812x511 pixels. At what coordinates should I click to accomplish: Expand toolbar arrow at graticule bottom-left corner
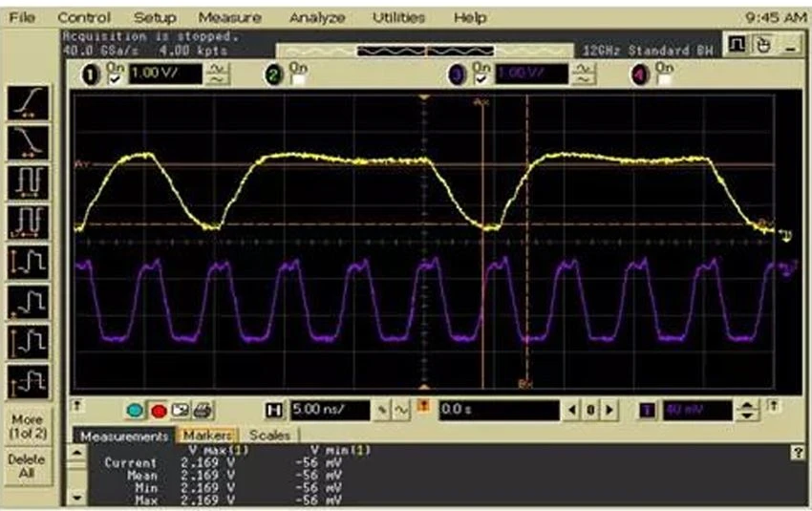(x=76, y=405)
